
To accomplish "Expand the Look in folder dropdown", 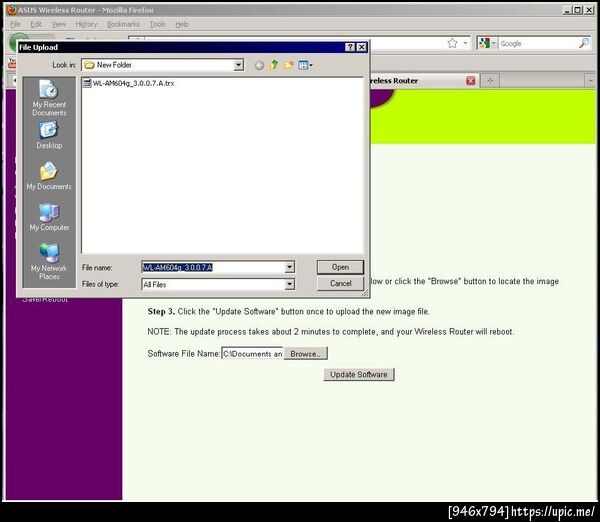I will [238, 65].
